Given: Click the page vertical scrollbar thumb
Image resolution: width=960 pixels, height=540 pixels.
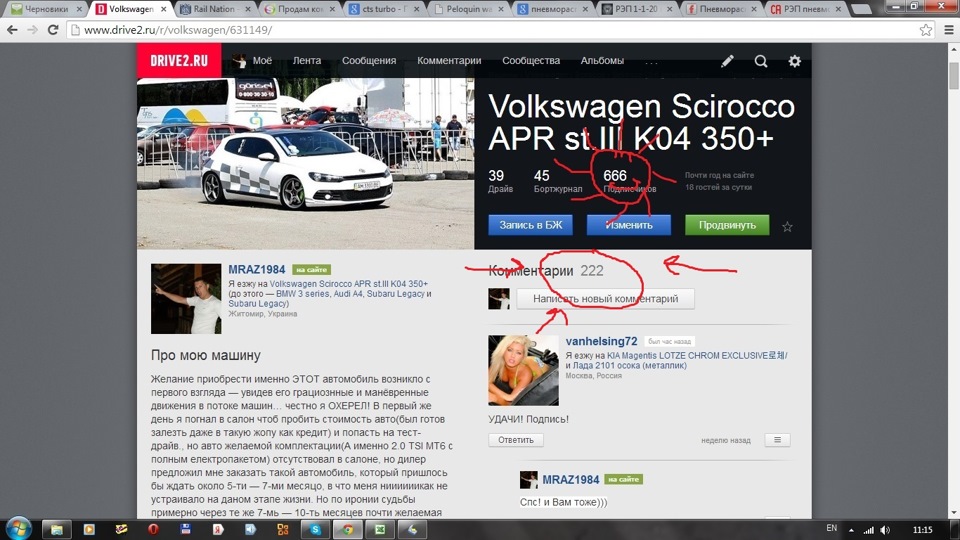Looking at the screenshot, I should pos(954,75).
